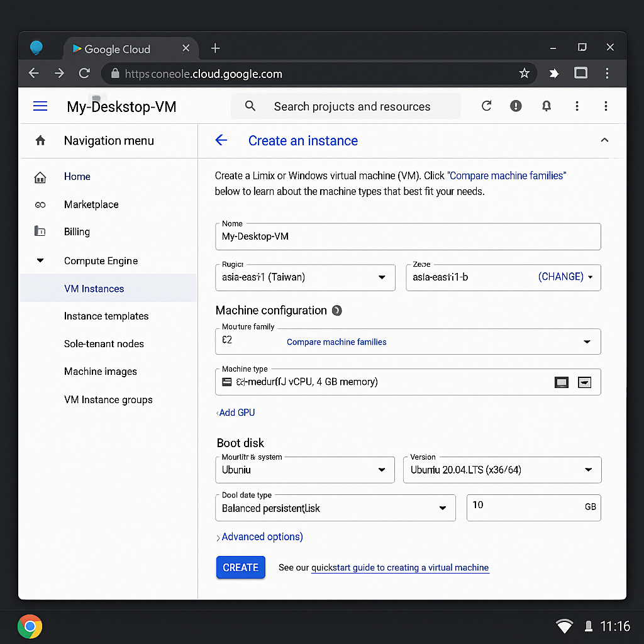Click the Name field containing My-Desktop-VM
Image resolution: width=644 pixels, height=644 pixels.
point(408,236)
